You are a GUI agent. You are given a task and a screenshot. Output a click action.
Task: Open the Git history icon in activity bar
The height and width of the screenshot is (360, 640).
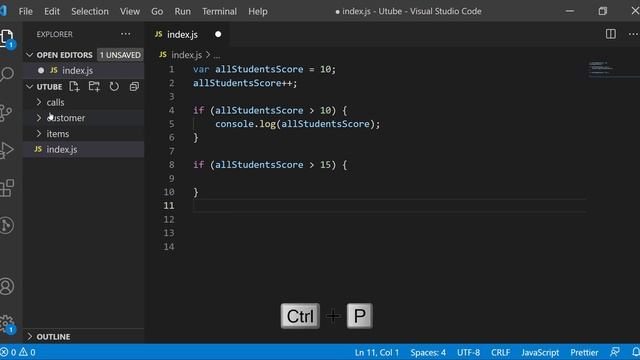point(7,225)
